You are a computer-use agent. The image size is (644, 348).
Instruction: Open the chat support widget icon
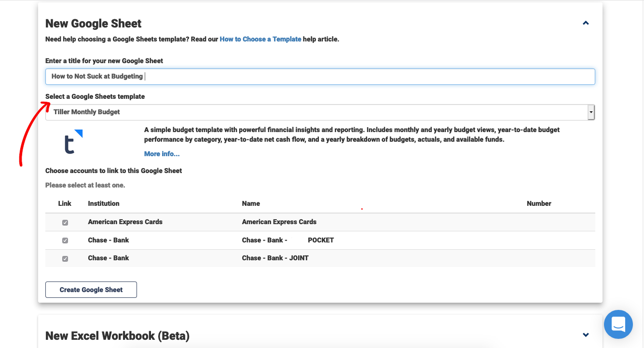point(618,324)
